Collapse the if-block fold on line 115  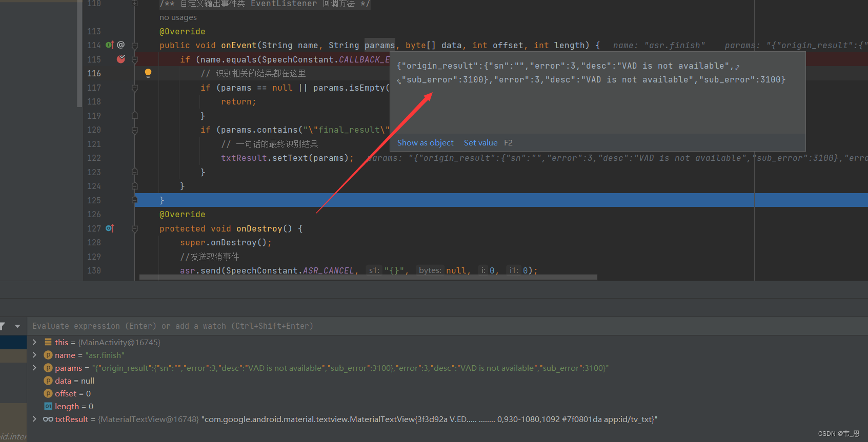click(134, 59)
